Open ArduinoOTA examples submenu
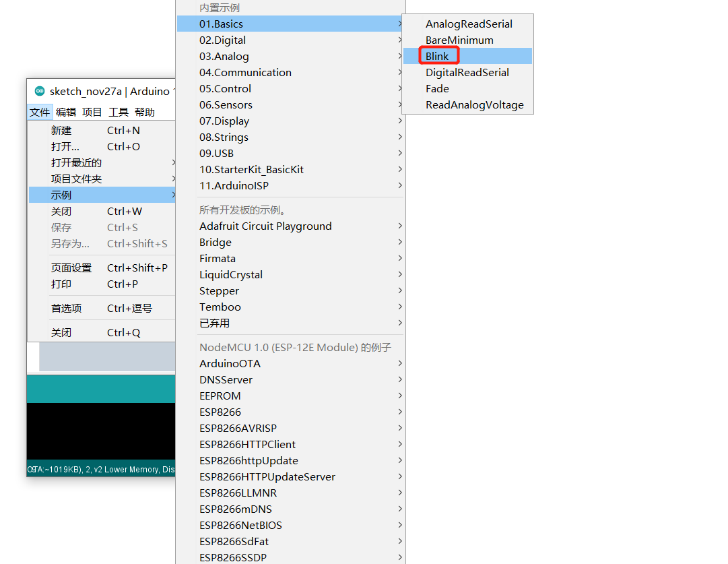 pos(290,364)
